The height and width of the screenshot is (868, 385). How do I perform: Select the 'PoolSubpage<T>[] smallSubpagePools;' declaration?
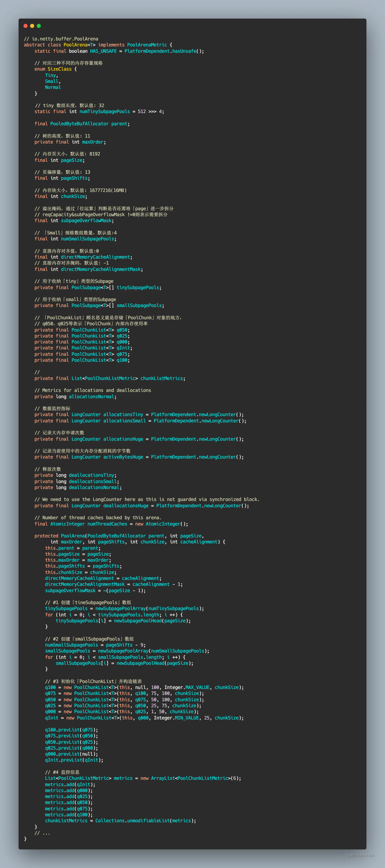(x=99, y=306)
